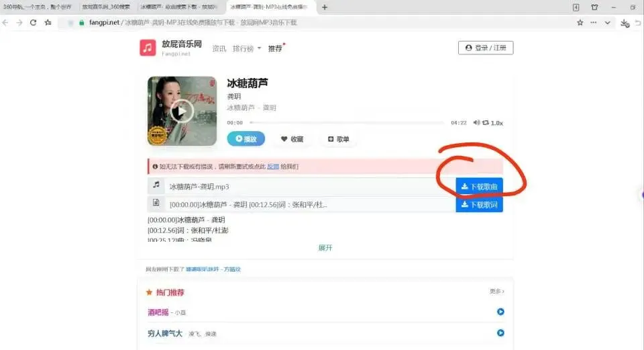
Task: Click the recently downloaded song link
Action: (x=213, y=269)
